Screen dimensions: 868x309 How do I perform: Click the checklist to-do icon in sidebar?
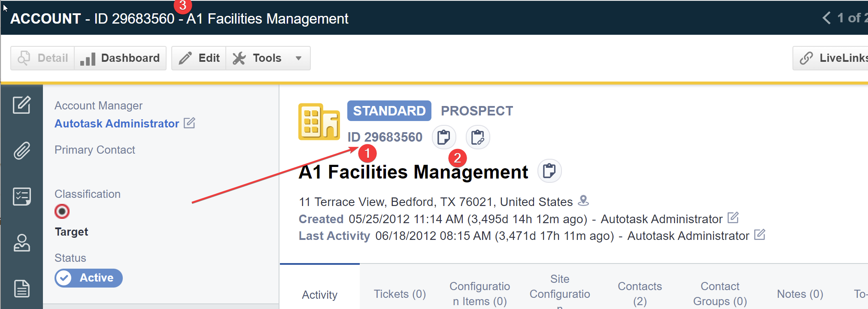pyautogui.click(x=21, y=197)
